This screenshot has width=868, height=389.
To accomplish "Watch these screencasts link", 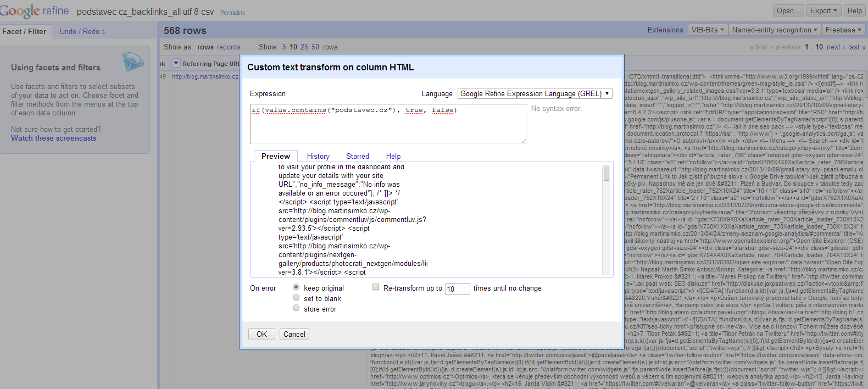I will click(53, 138).
